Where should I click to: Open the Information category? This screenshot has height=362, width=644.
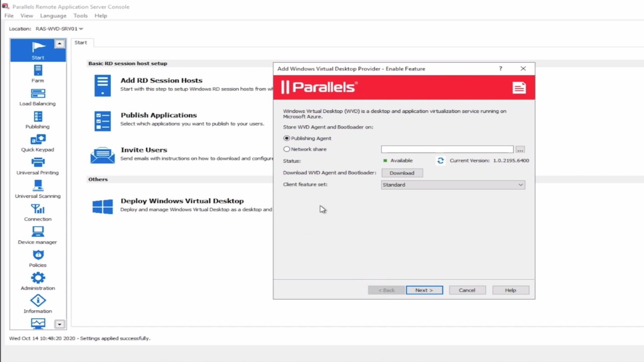38,305
